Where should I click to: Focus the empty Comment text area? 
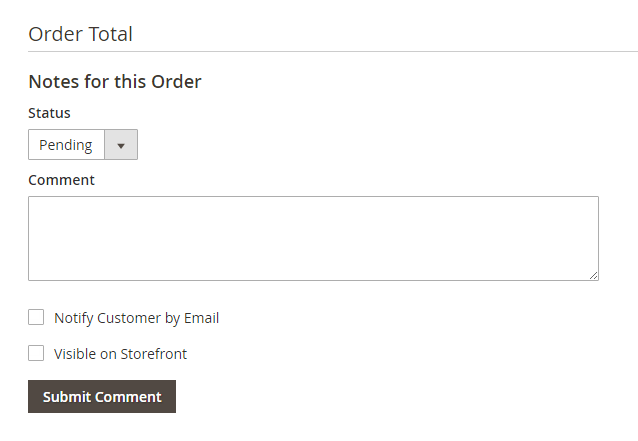[313, 238]
